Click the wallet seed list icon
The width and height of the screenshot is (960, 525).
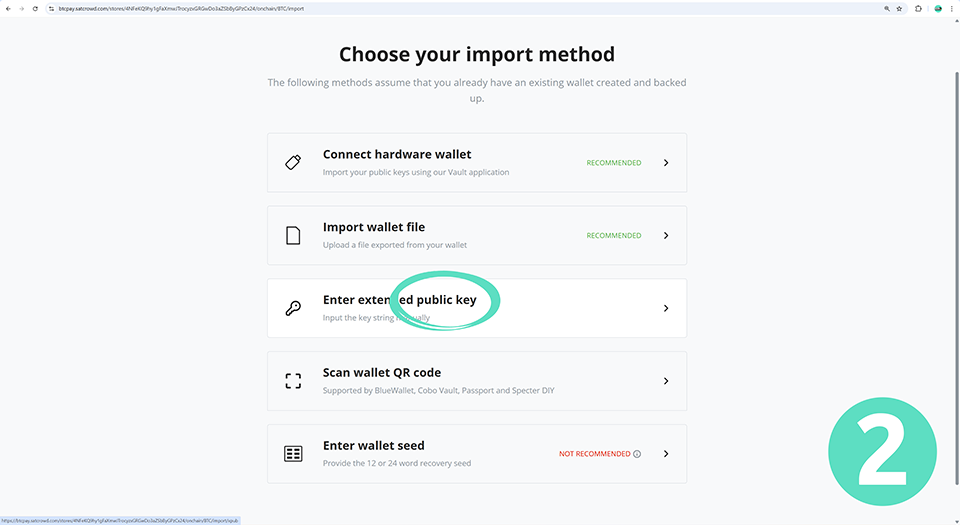(293, 454)
